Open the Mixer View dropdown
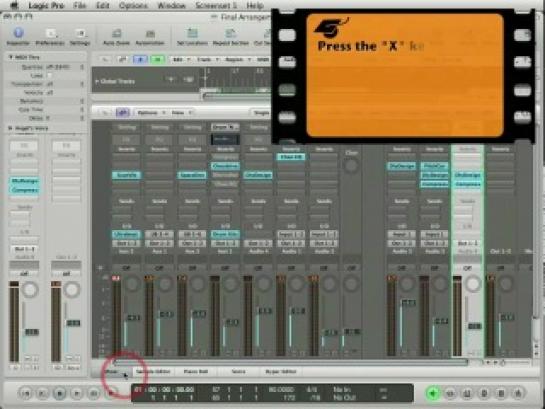Viewport: 545px width, 409px height. 181,113
